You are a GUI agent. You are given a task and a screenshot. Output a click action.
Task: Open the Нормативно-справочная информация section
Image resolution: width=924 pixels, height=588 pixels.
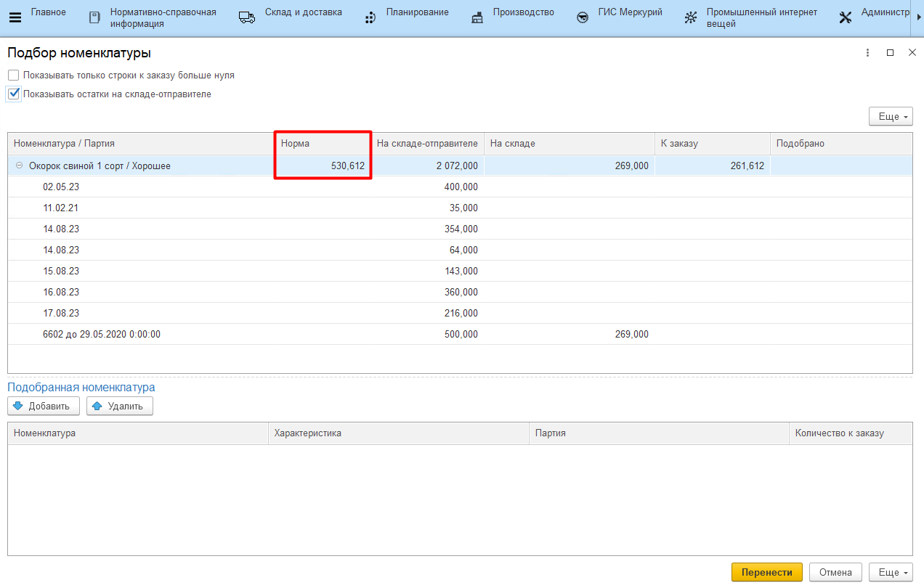pyautogui.click(x=163, y=18)
